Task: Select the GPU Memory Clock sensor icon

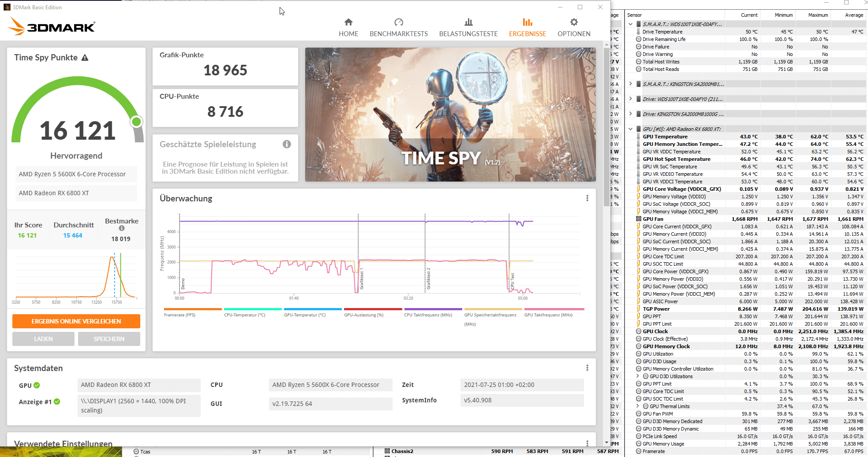Action: [638, 346]
